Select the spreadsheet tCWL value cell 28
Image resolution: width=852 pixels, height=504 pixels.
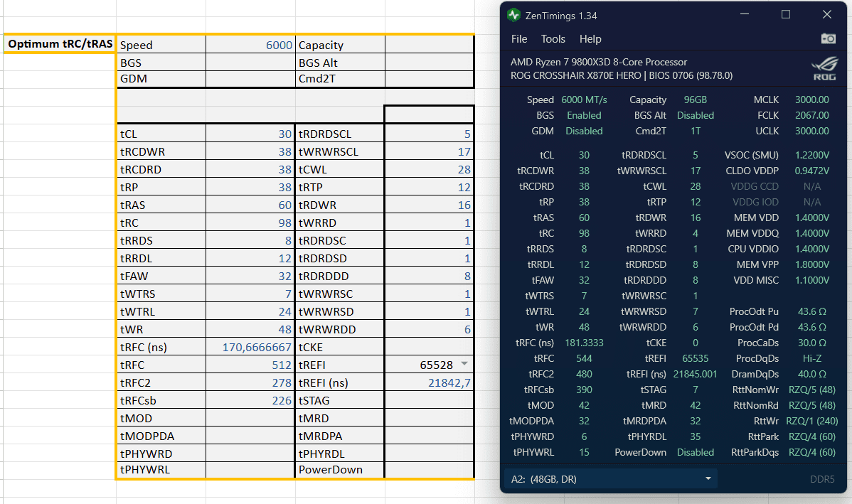coord(430,169)
